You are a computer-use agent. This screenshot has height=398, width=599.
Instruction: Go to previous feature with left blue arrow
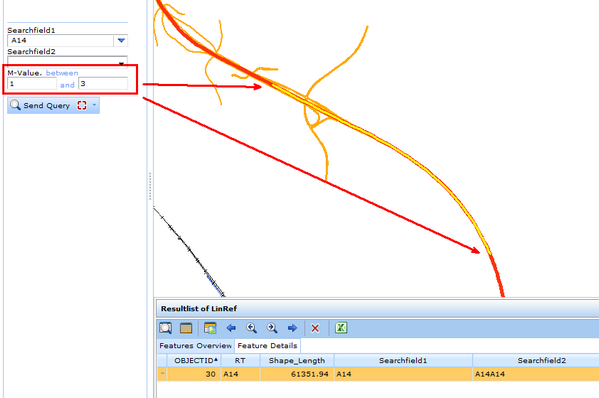pos(231,328)
